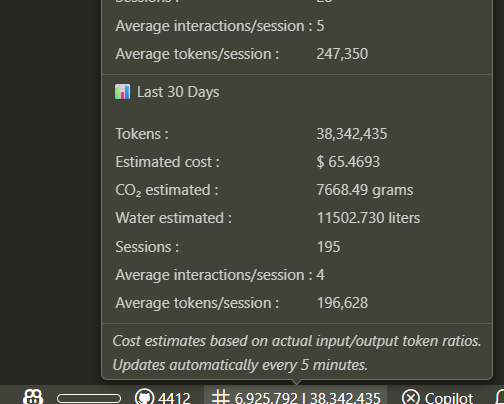
Task: Click the Last 30 Days heading
Action: coord(178,92)
